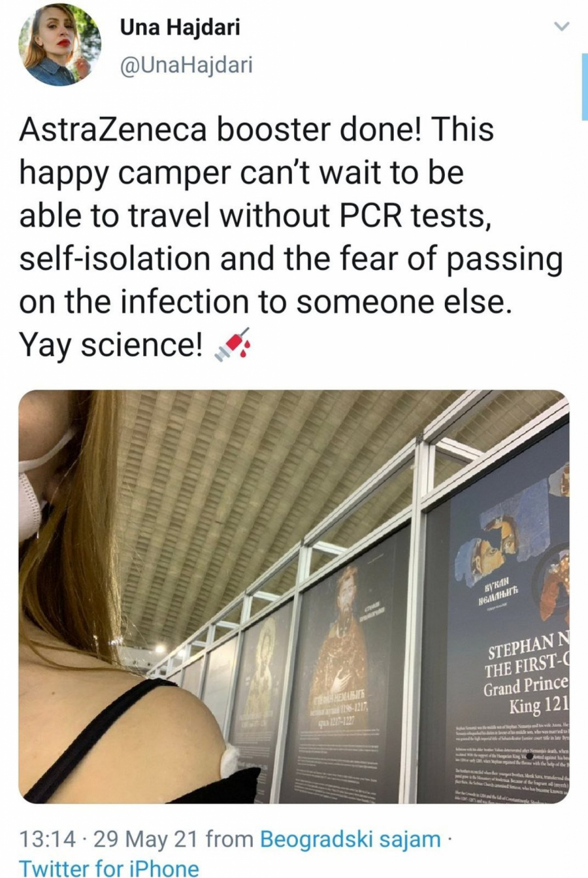Open the @UnaHajdari handle
The height and width of the screenshot is (878, 588).
(186, 64)
